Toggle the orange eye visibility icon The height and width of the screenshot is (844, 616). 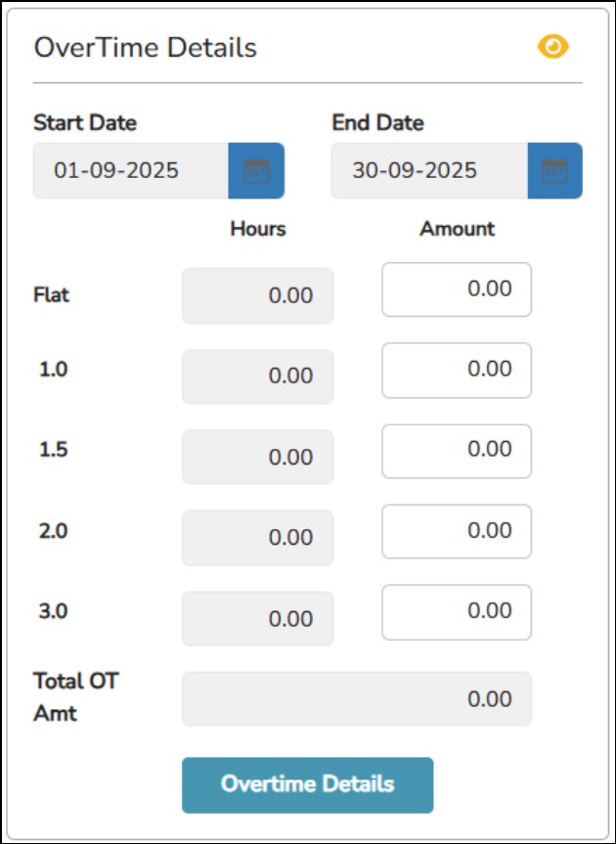553,47
